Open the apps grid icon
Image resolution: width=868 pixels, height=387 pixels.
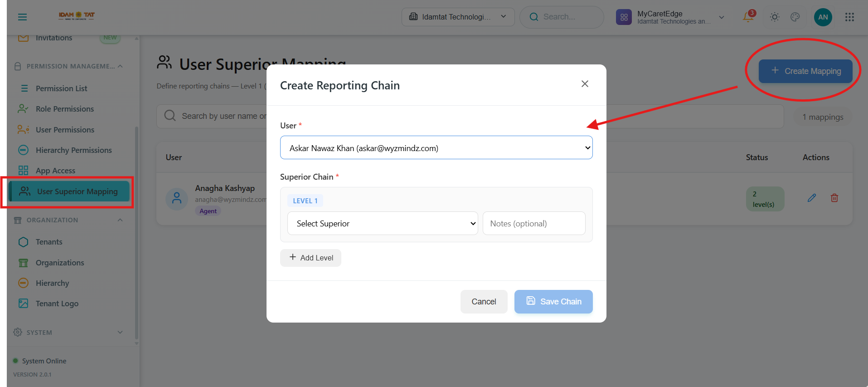pyautogui.click(x=849, y=17)
